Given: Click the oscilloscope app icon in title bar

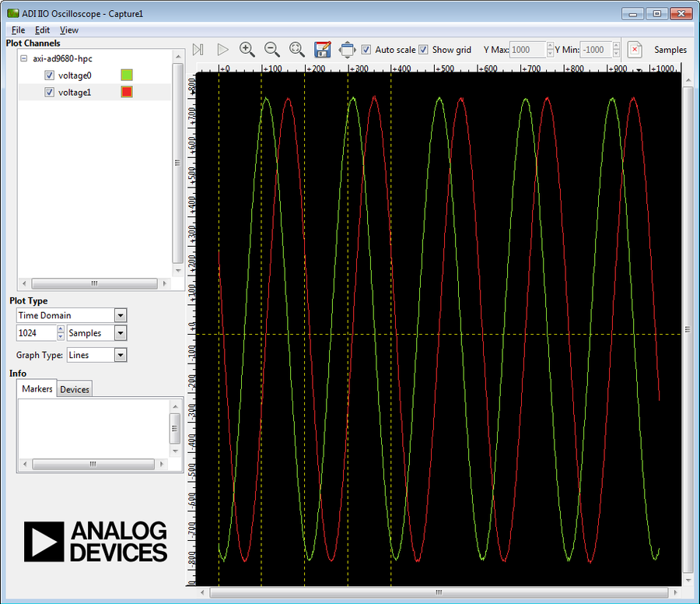Looking at the screenshot, I should coord(13,13).
